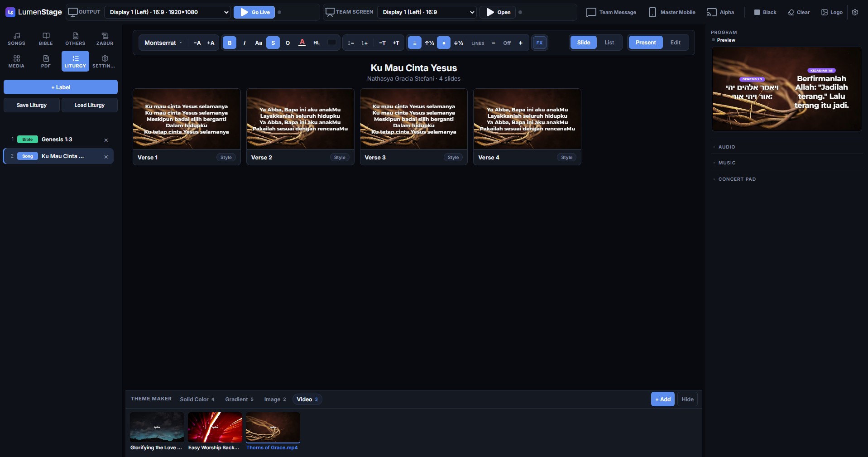Increase line spacing
The height and width of the screenshot is (457, 868).
tap(364, 43)
